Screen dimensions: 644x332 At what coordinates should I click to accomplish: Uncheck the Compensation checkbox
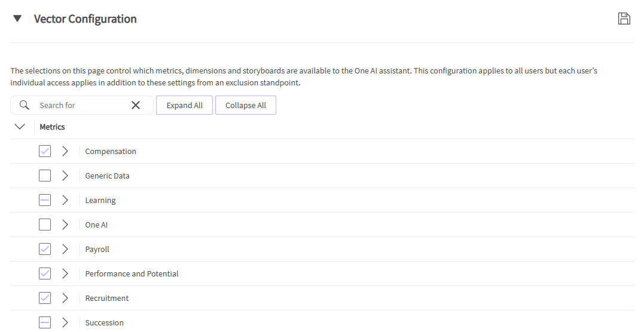45,151
